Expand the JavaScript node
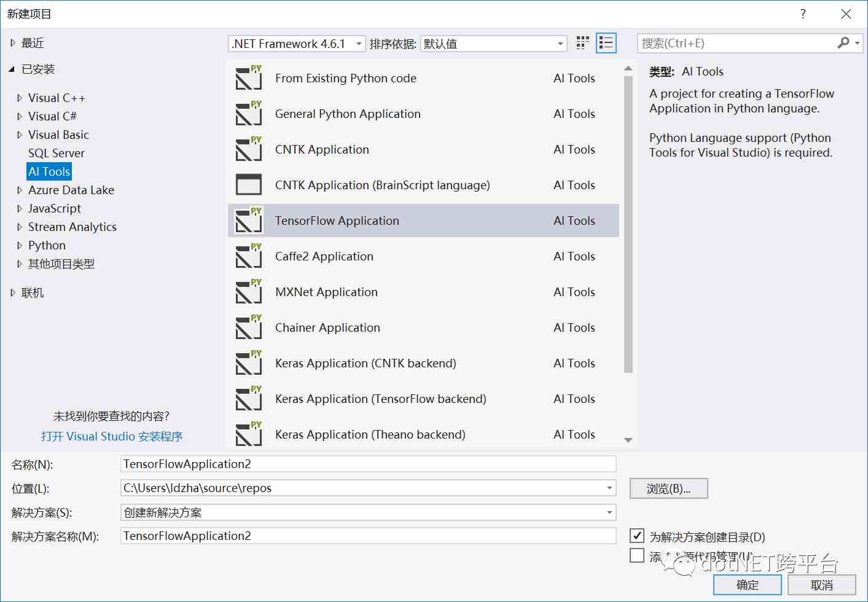 pos(20,209)
